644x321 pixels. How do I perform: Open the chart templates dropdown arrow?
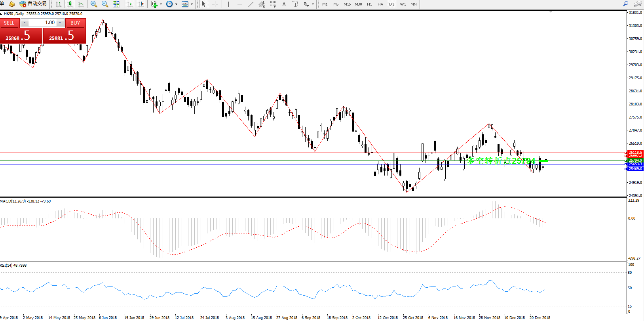[x=192, y=4]
